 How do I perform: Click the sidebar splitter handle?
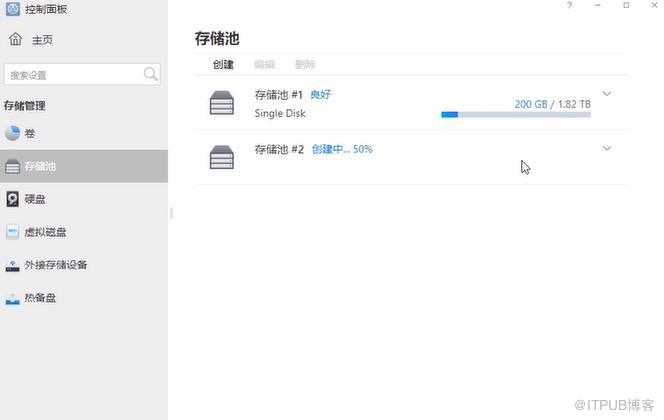pos(171,213)
